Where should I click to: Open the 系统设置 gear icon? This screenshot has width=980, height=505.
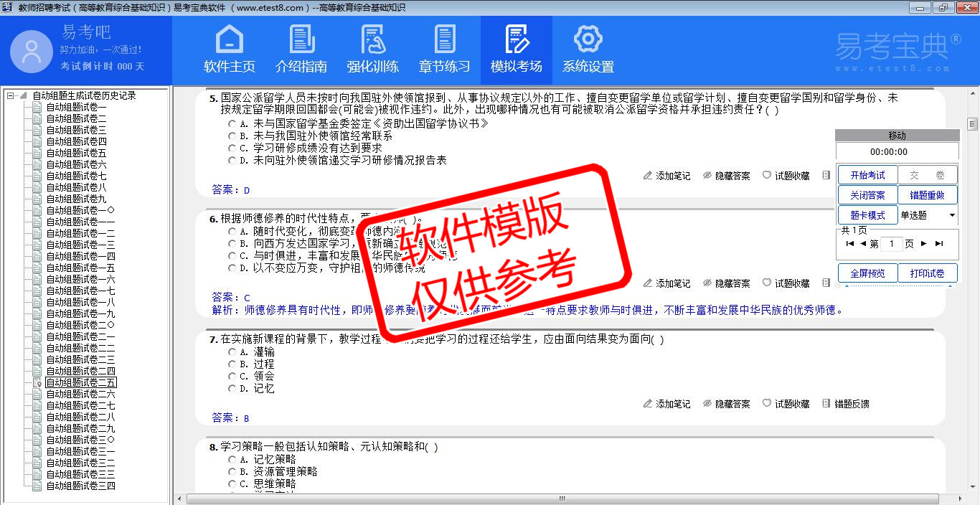tap(588, 39)
